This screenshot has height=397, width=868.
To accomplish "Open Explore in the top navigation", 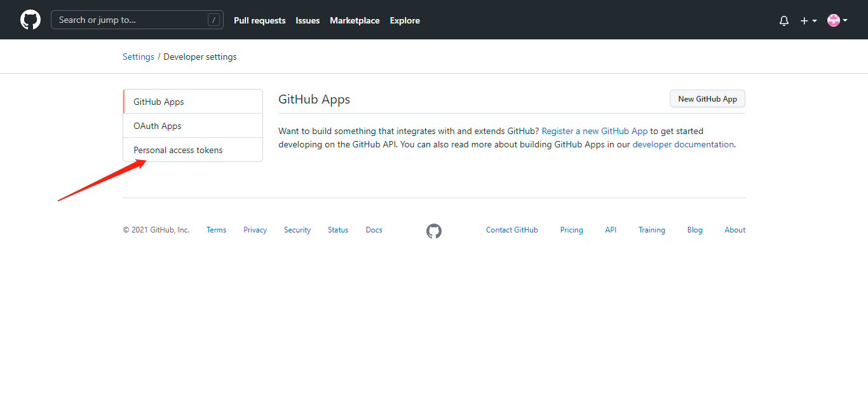I will (405, 20).
